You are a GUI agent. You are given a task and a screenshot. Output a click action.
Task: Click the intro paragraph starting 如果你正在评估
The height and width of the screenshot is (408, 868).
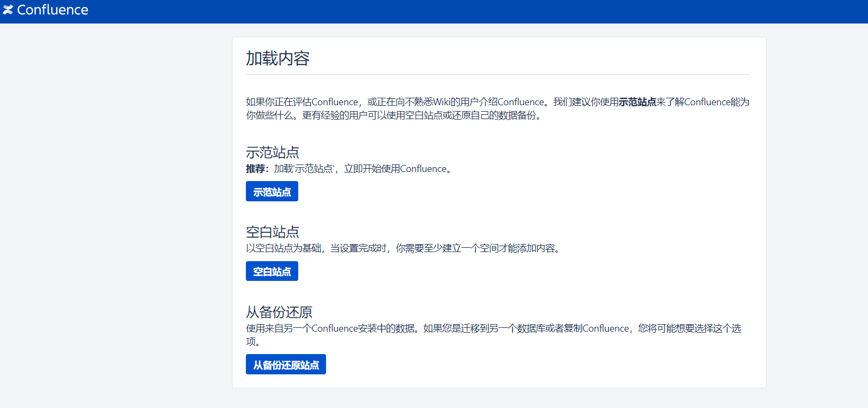click(498, 108)
